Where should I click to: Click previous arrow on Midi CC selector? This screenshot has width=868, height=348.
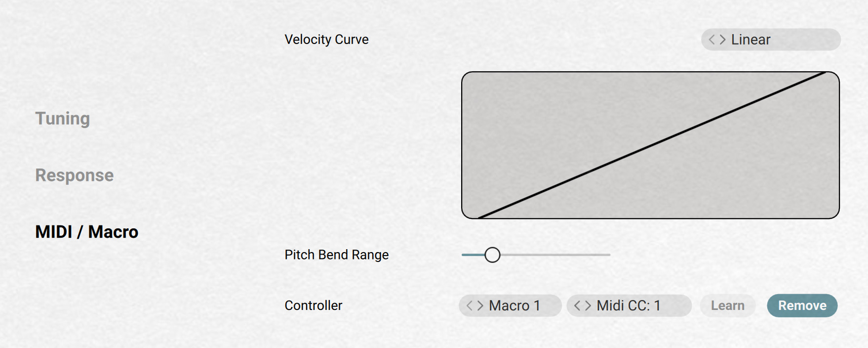click(x=577, y=305)
